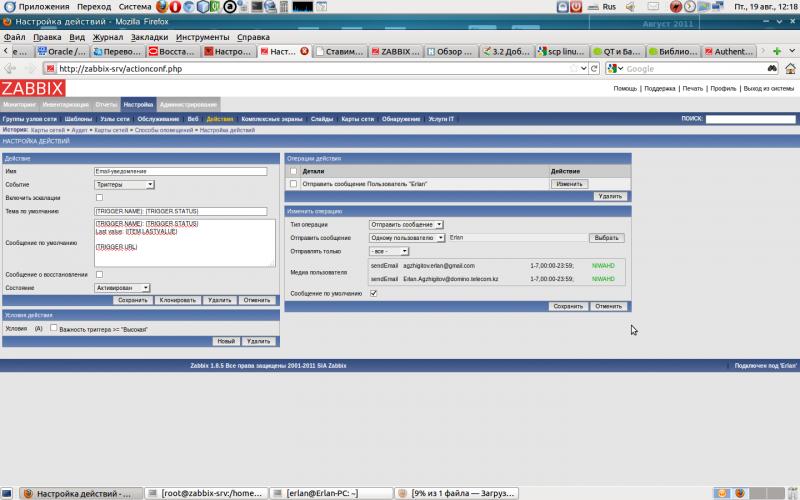Toggle 'Сообщение о восстановлении' checkbox
Screen dimensions: 800x500
[x=99, y=274]
